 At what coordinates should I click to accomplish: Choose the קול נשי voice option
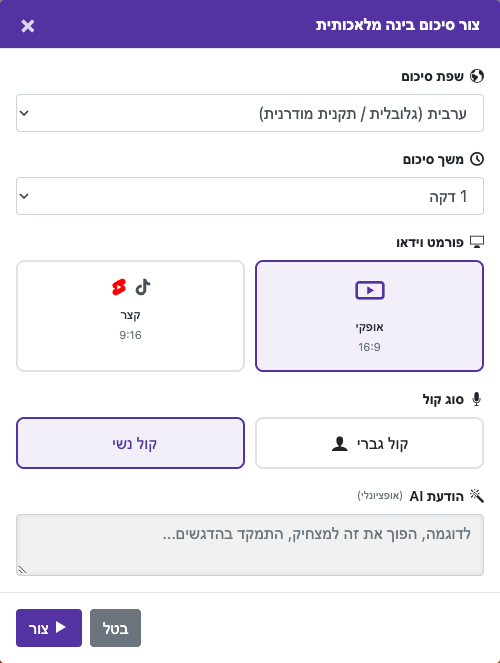point(130,443)
